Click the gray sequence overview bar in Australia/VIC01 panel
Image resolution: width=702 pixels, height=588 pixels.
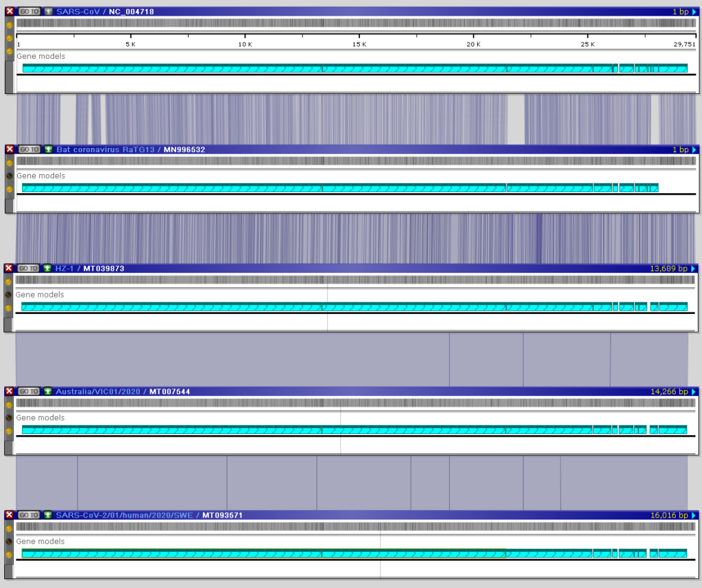click(x=356, y=403)
